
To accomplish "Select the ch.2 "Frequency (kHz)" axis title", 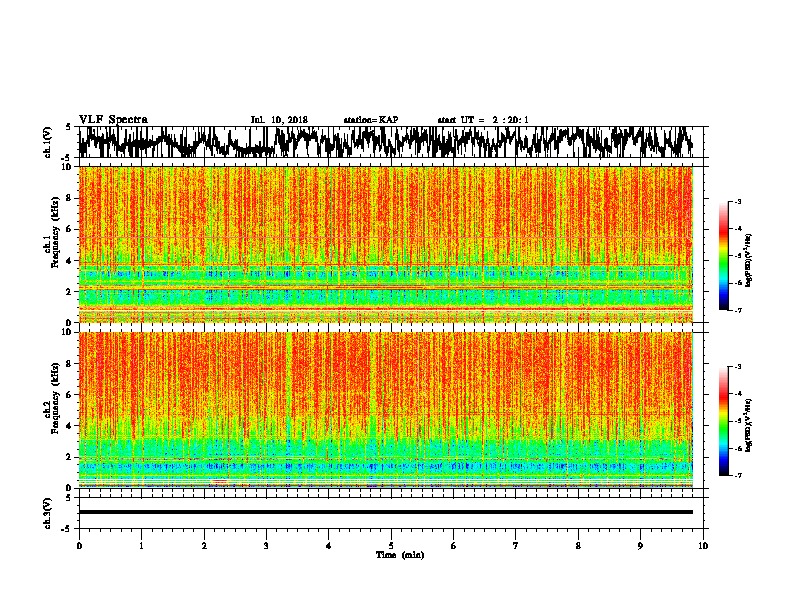I will coord(55,398).
